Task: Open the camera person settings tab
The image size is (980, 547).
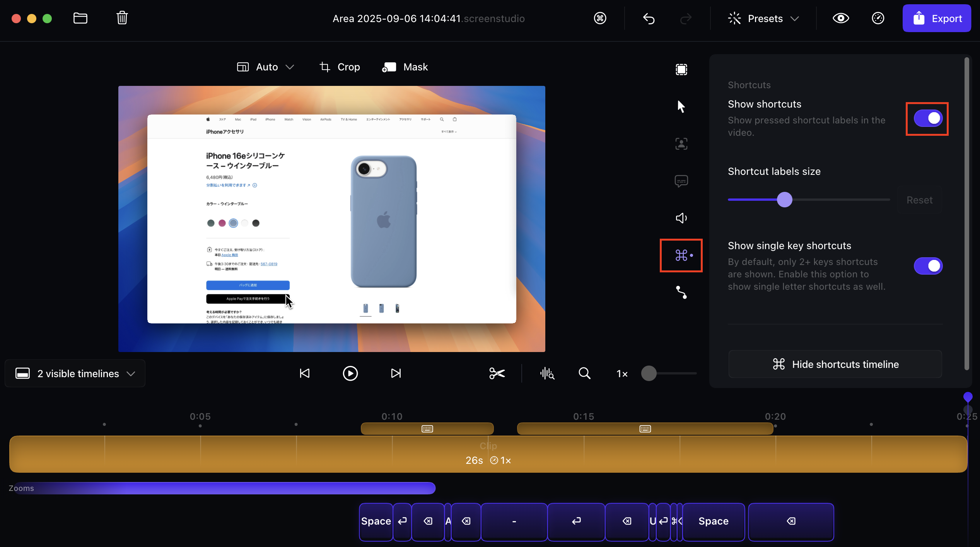Action: 681,144
